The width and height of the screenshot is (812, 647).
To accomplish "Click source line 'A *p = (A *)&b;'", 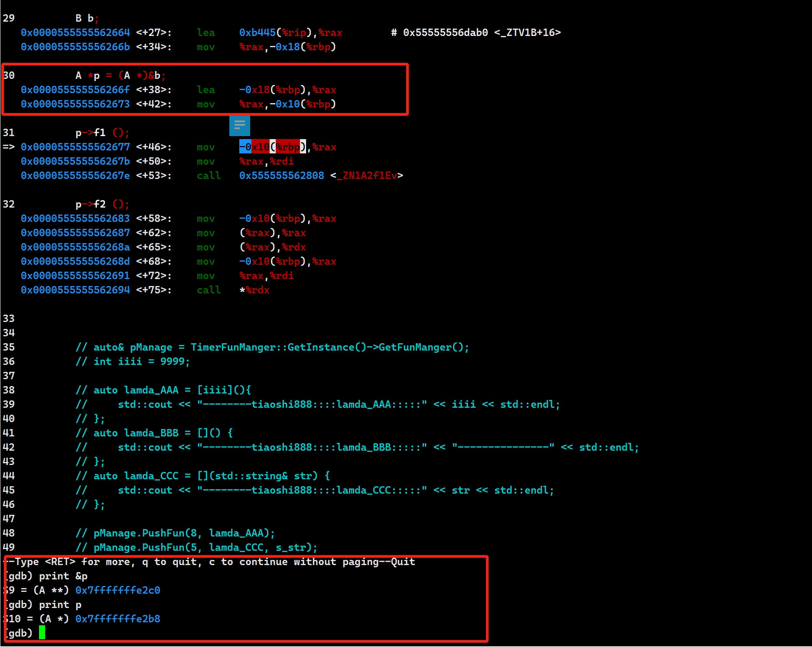I will 121,75.
